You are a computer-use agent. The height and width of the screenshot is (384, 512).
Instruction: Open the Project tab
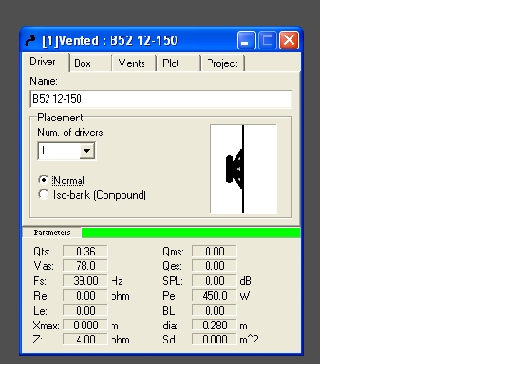[223, 63]
